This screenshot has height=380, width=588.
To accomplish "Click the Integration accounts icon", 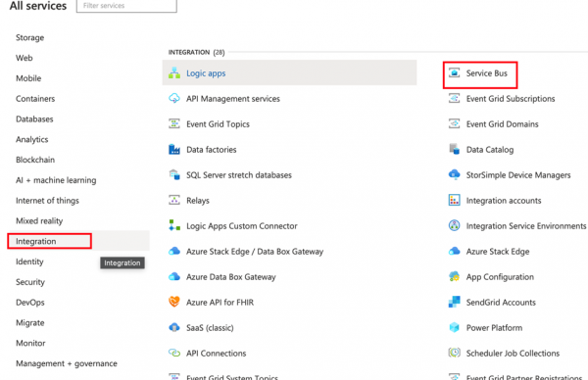I will pos(454,200).
